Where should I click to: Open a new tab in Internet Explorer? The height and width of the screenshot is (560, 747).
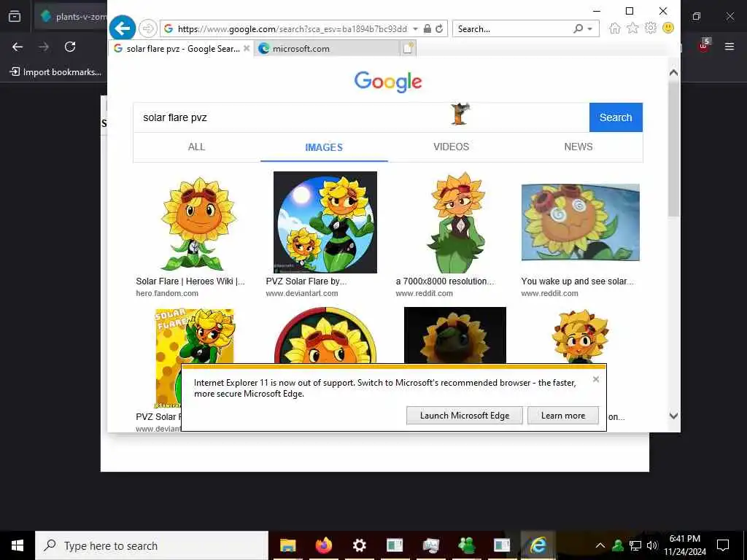(x=409, y=48)
